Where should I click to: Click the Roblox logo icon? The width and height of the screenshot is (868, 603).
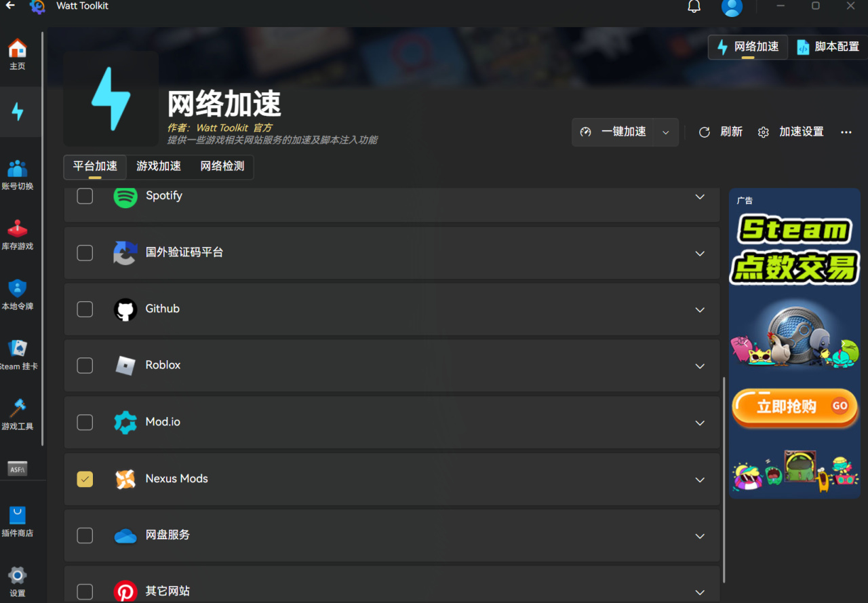coord(125,366)
